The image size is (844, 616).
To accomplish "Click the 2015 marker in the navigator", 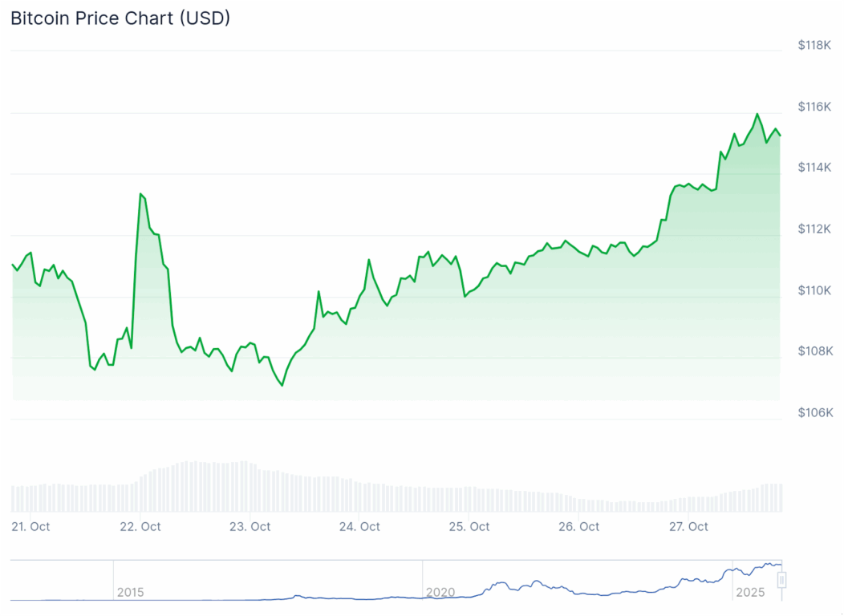I will [x=131, y=592].
